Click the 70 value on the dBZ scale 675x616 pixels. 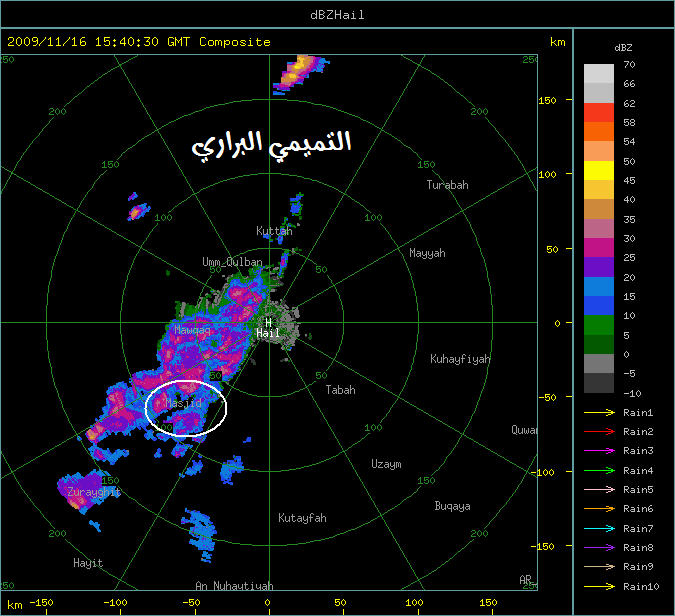[629, 65]
